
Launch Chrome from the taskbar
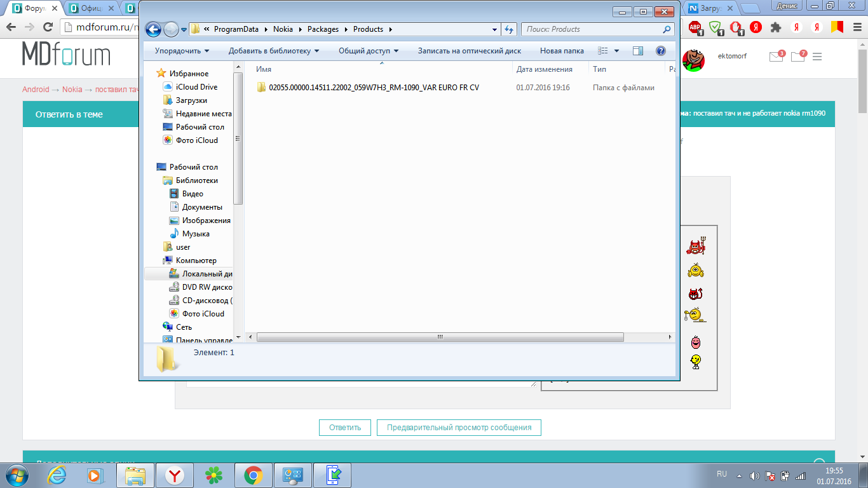(254, 475)
